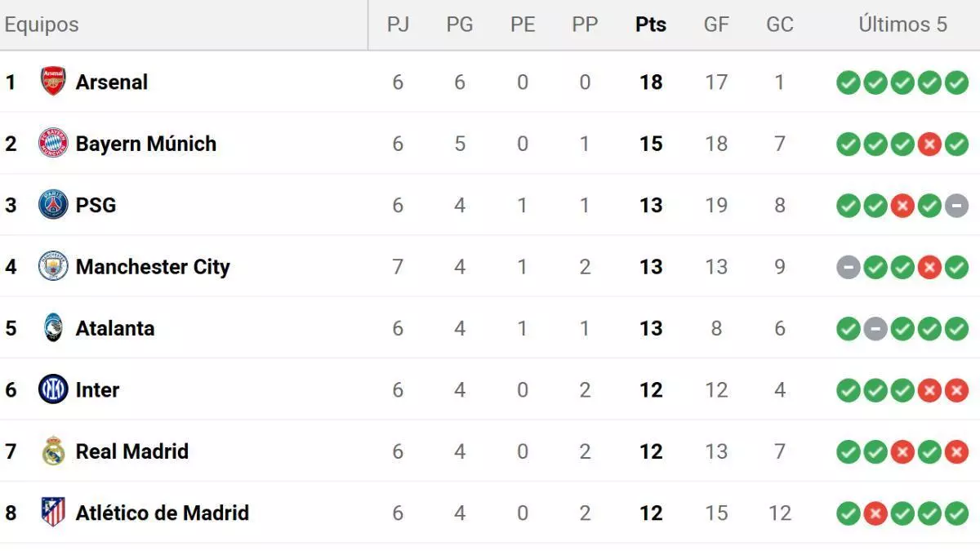Open the Real Madrid team link
The width and height of the screenshot is (980, 551).
click(x=131, y=451)
